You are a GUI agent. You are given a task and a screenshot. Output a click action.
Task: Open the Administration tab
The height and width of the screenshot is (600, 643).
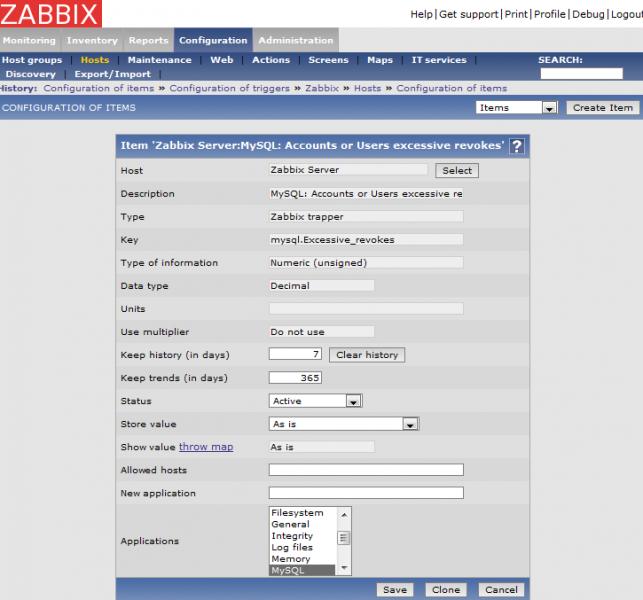click(295, 40)
